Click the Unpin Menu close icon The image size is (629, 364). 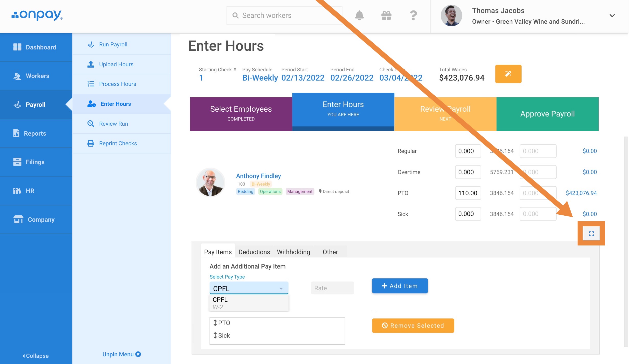pos(138,354)
